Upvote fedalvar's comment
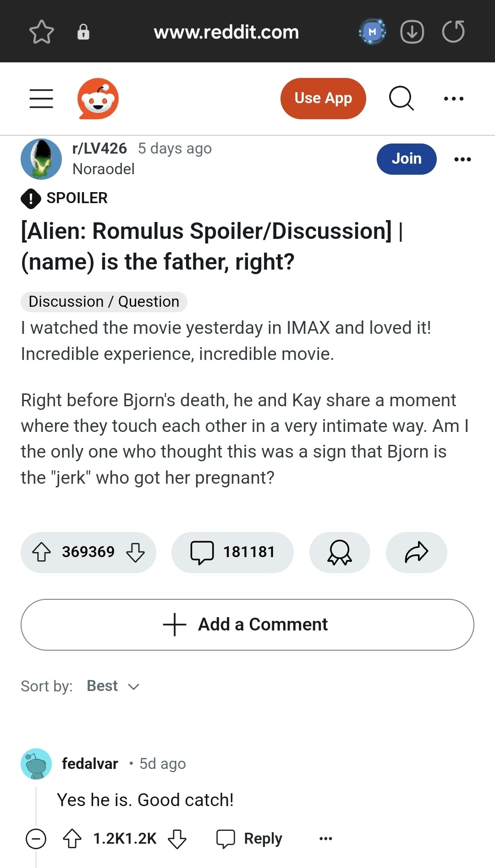The width and height of the screenshot is (495, 868). (x=72, y=839)
